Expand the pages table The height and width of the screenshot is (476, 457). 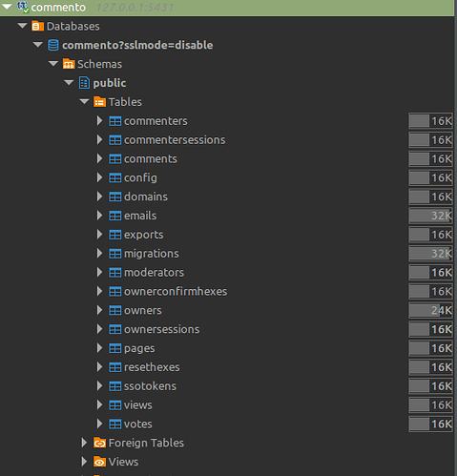pos(99,348)
